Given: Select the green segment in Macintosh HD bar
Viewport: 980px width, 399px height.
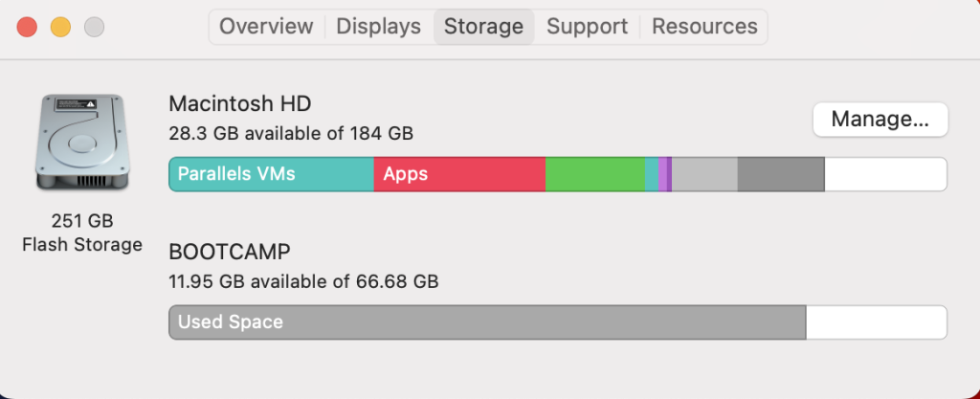Looking at the screenshot, I should [x=594, y=175].
